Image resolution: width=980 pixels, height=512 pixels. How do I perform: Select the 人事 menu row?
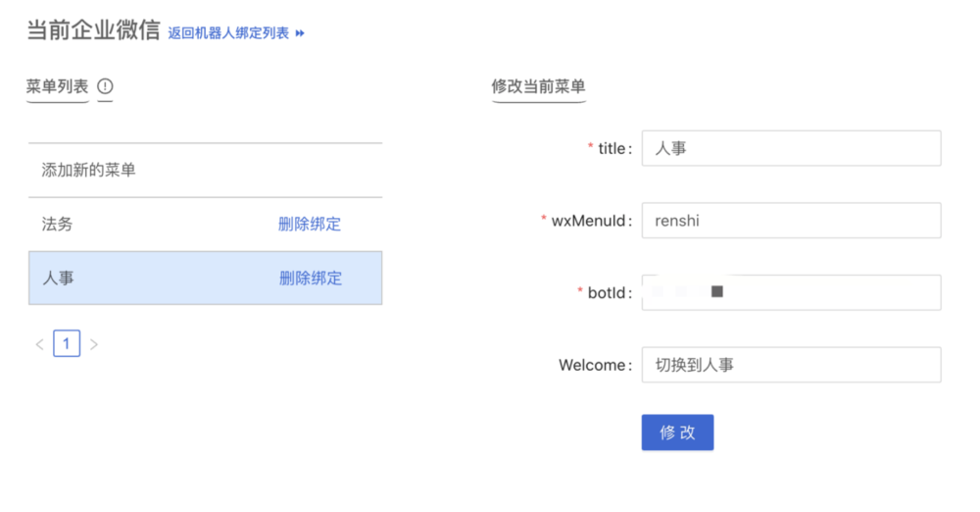point(206,279)
